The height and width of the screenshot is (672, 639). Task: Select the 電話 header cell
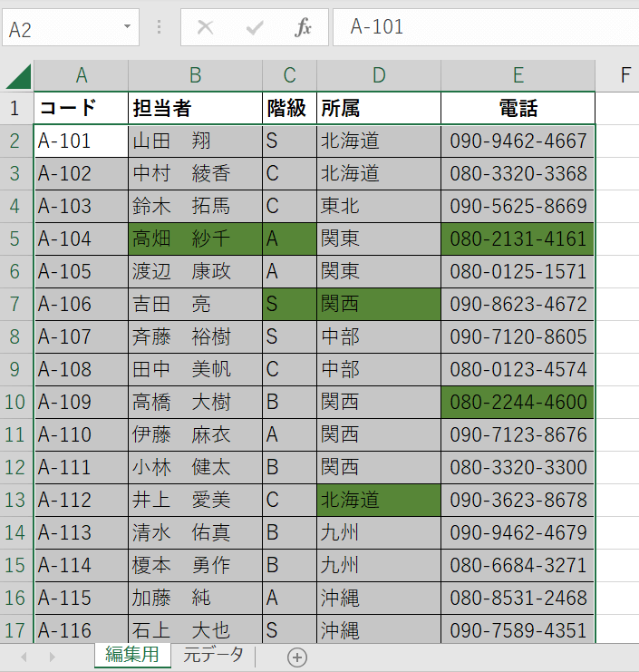click(x=518, y=109)
